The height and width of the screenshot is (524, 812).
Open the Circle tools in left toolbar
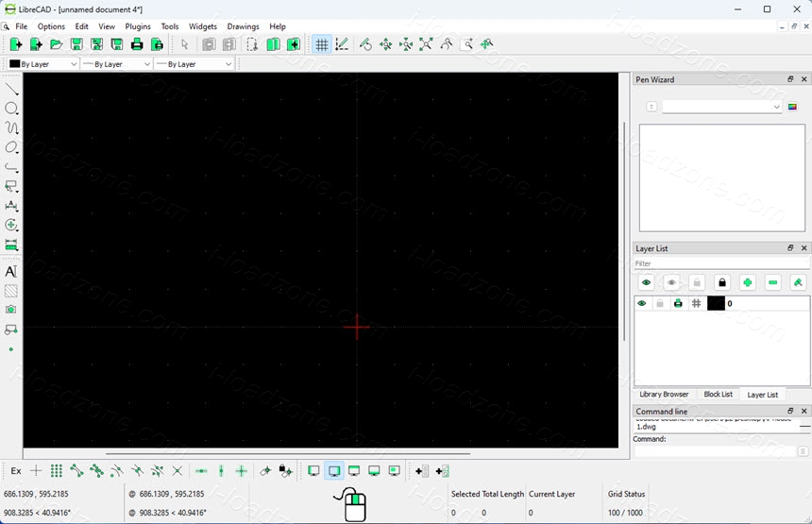[x=11, y=109]
